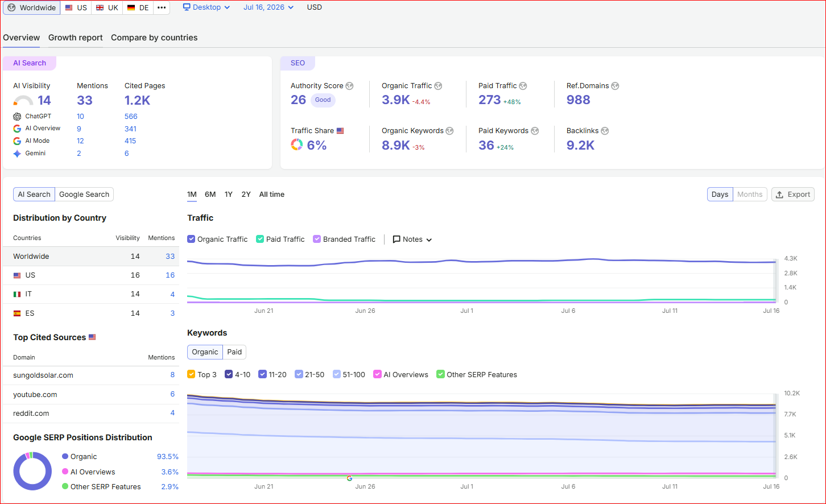The width and height of the screenshot is (826, 504).
Task: Click the Gemini sparkle icon
Action: (x=17, y=154)
